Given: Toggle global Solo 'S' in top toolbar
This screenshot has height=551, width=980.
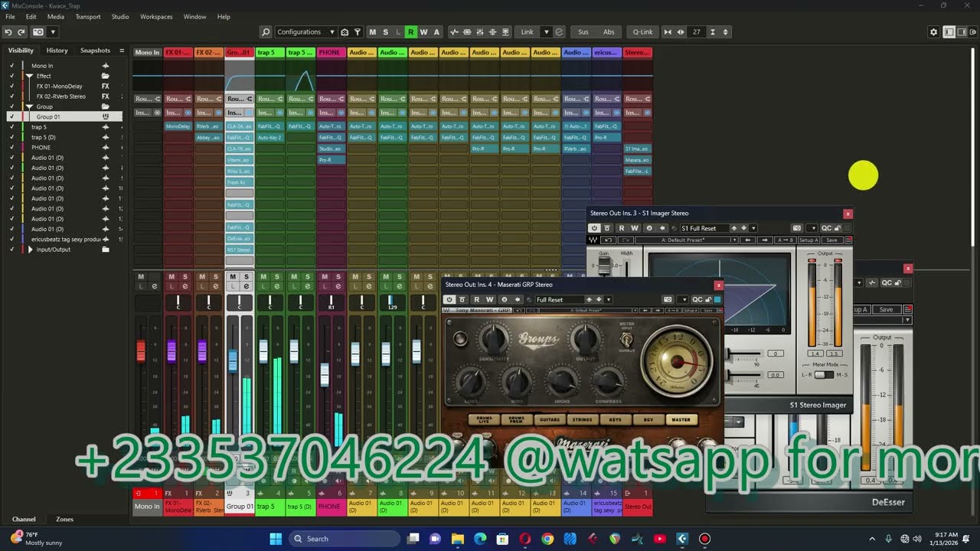Looking at the screenshot, I should tap(385, 32).
